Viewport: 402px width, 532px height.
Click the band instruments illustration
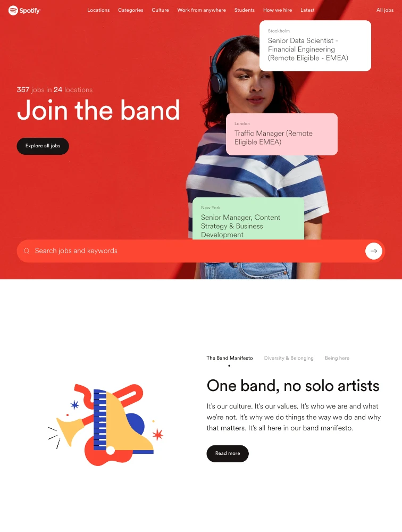click(x=106, y=425)
